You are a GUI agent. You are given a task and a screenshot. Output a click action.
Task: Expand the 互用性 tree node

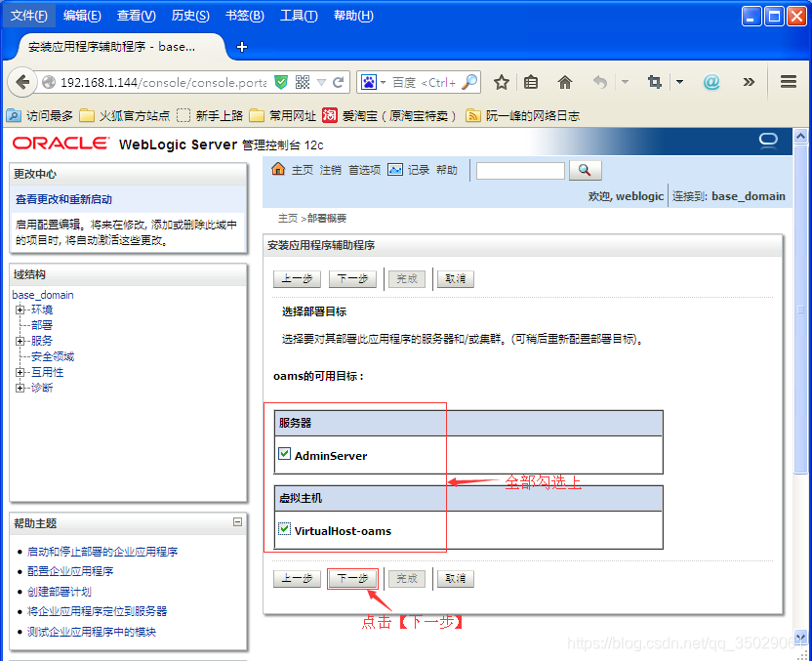click(x=20, y=372)
